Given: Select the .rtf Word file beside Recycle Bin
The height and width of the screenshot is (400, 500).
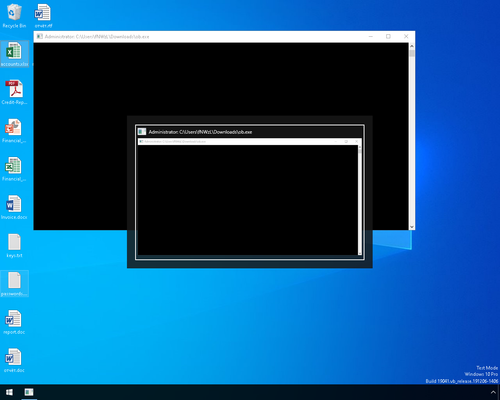Looking at the screenshot, I should tap(43, 16).
